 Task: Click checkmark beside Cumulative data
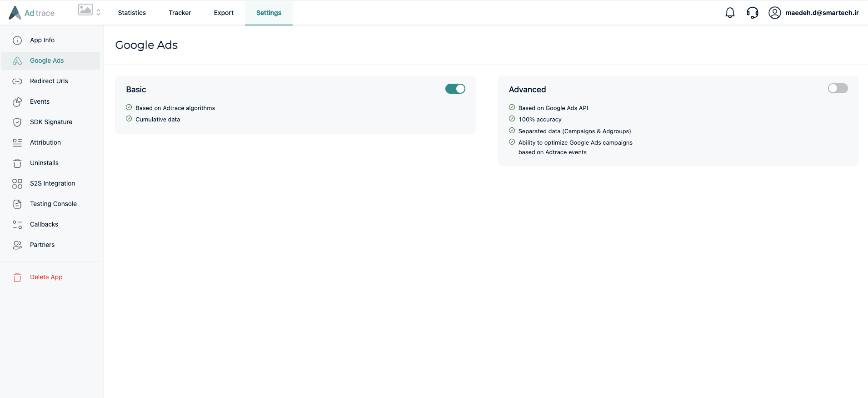pos(129,119)
